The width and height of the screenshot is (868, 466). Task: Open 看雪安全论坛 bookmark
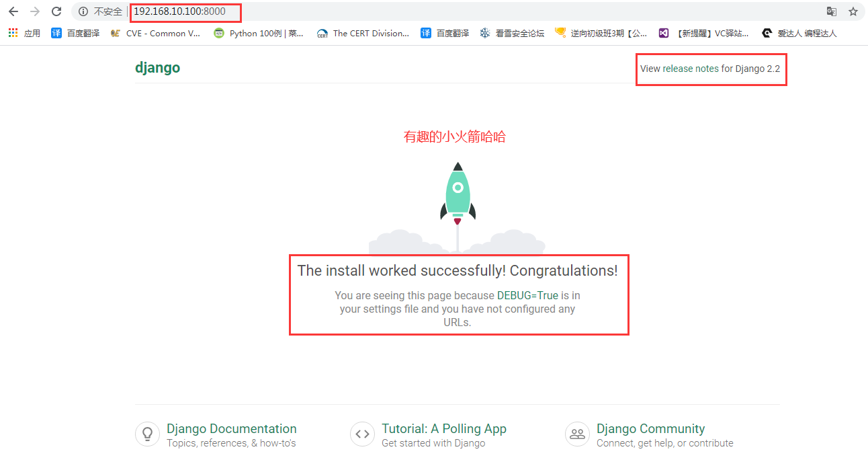point(512,33)
